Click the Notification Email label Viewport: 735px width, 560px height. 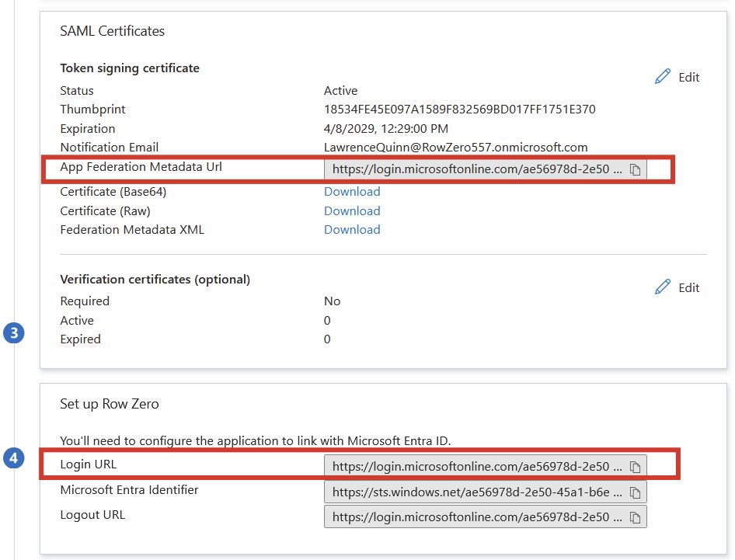coord(110,147)
